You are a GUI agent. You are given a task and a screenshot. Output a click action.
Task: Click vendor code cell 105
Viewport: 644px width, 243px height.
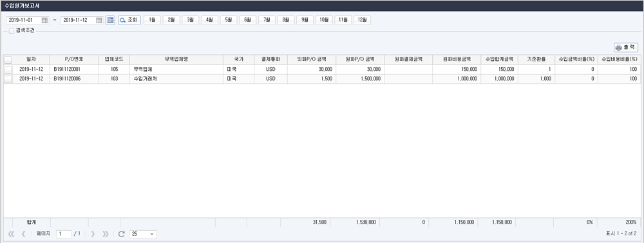click(114, 70)
